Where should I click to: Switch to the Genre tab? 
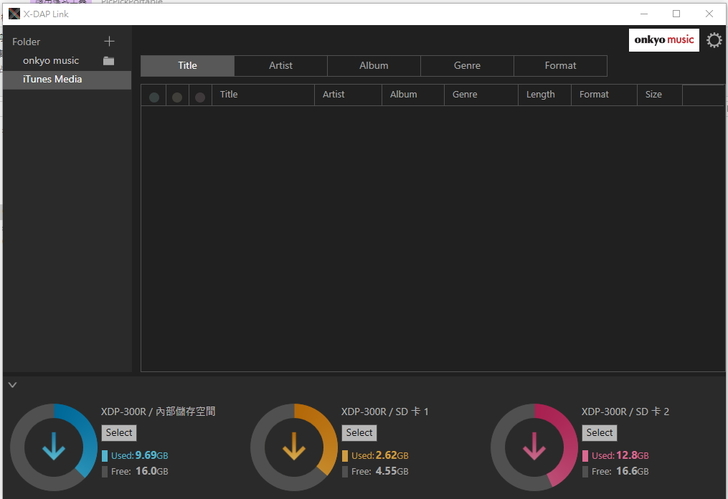(467, 66)
